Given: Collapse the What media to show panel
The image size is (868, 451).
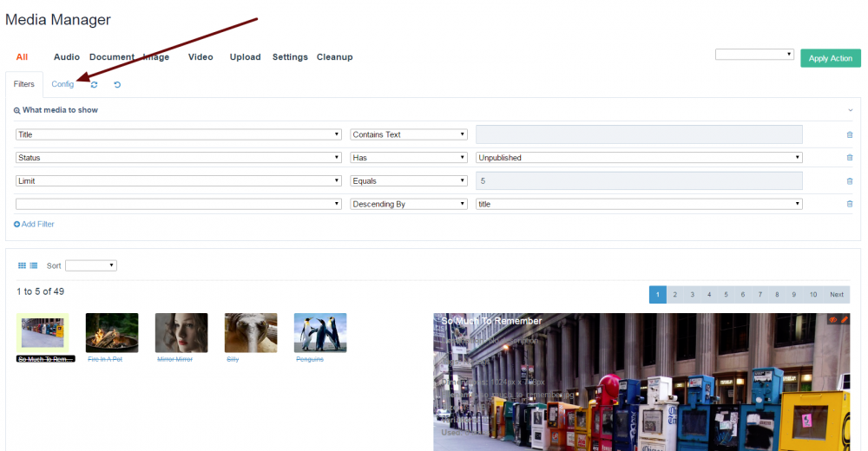Looking at the screenshot, I should click(x=851, y=110).
